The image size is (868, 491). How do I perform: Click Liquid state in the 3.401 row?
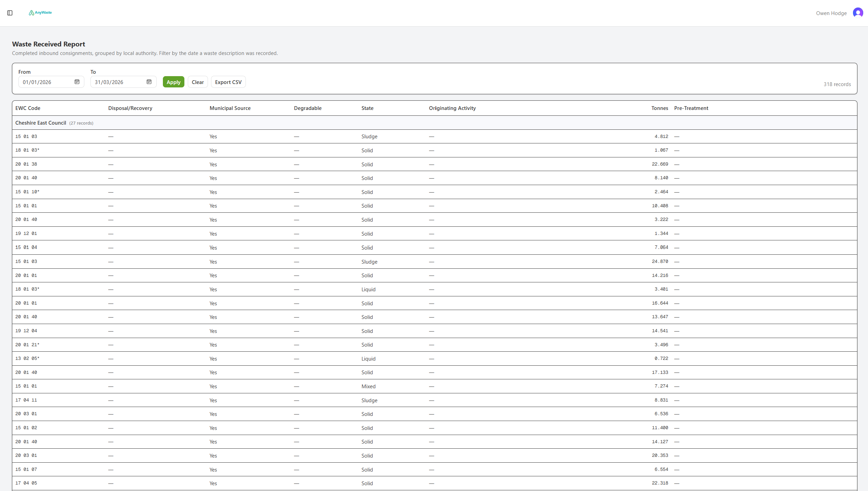tap(368, 290)
